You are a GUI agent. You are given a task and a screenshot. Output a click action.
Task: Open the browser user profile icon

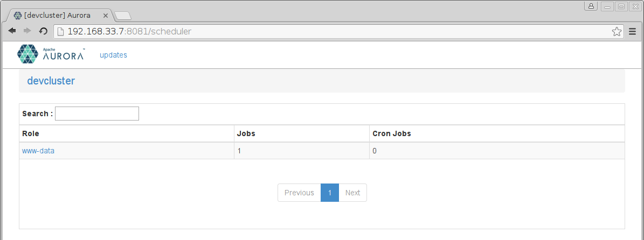click(x=591, y=6)
